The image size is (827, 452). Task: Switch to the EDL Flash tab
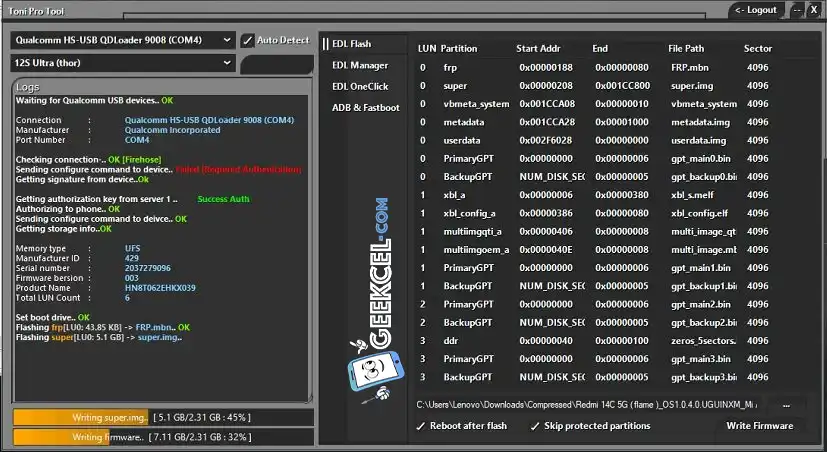click(351, 44)
